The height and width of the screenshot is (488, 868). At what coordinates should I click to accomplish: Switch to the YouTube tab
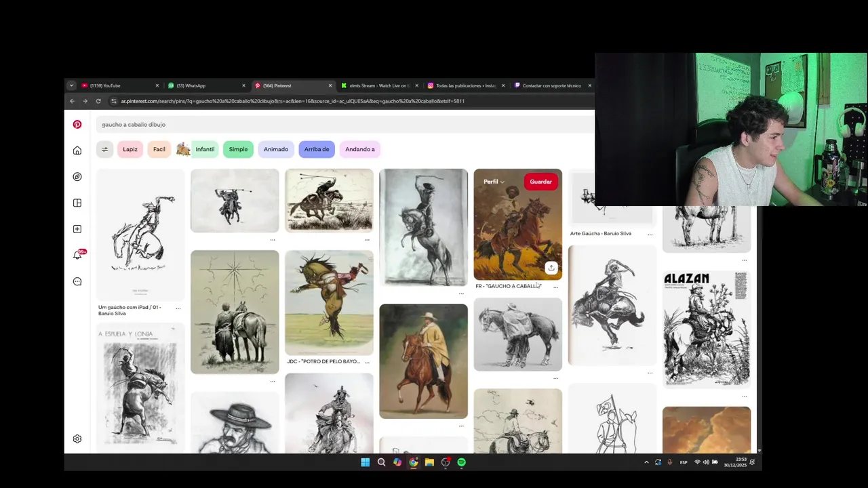pyautogui.click(x=120, y=85)
